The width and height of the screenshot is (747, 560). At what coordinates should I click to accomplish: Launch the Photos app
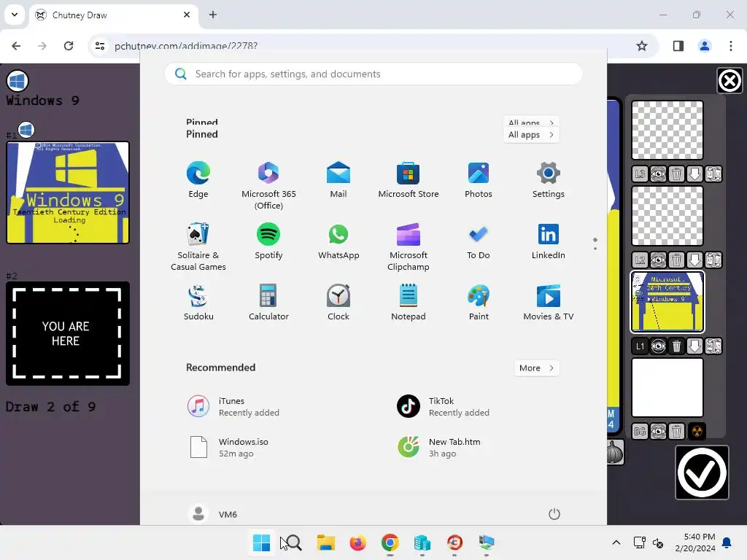[x=479, y=179]
